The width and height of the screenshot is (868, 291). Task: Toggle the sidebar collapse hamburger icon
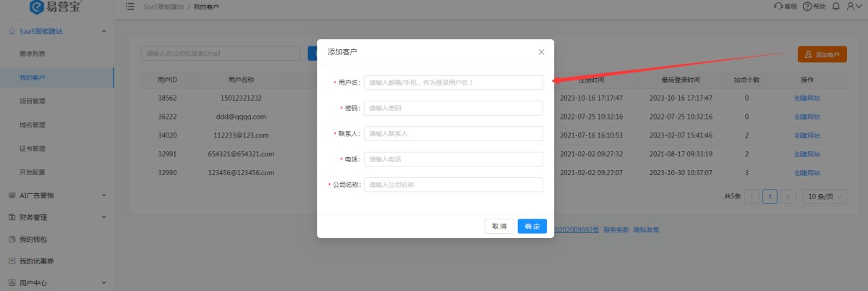pyautogui.click(x=129, y=7)
